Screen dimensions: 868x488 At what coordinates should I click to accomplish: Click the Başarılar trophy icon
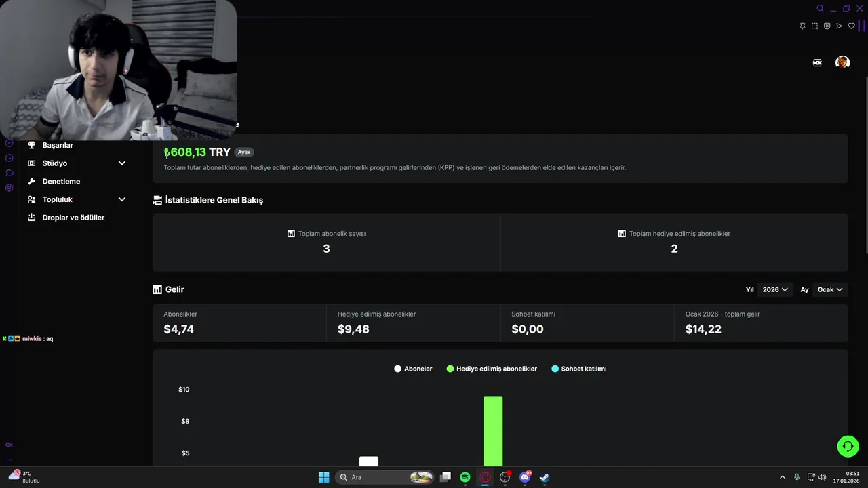point(31,145)
